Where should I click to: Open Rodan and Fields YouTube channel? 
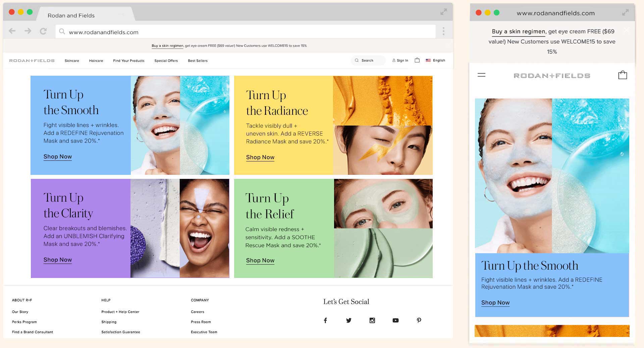pyautogui.click(x=396, y=321)
